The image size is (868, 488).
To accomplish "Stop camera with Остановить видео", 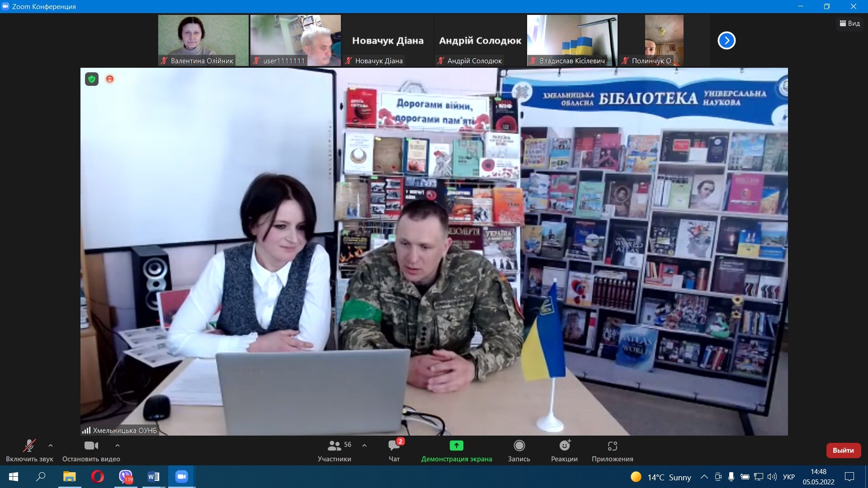I will pyautogui.click(x=91, y=446).
